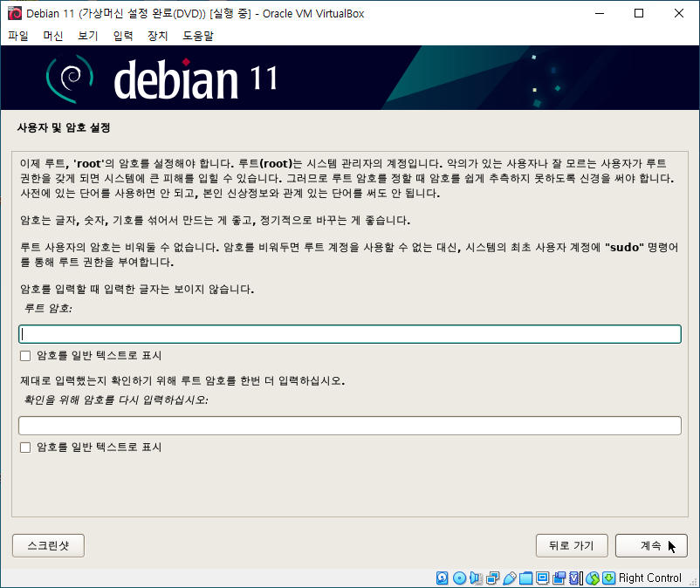The width and height of the screenshot is (700, 588).
Task: Click the optical disc status icon
Action: coord(459,578)
